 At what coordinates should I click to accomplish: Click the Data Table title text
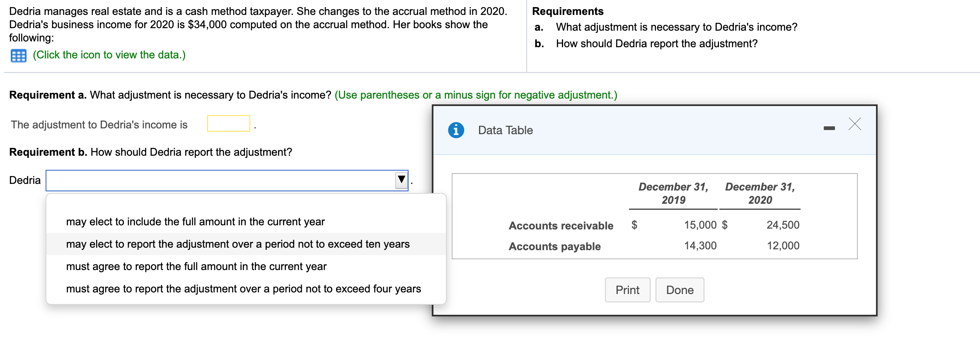(x=505, y=130)
